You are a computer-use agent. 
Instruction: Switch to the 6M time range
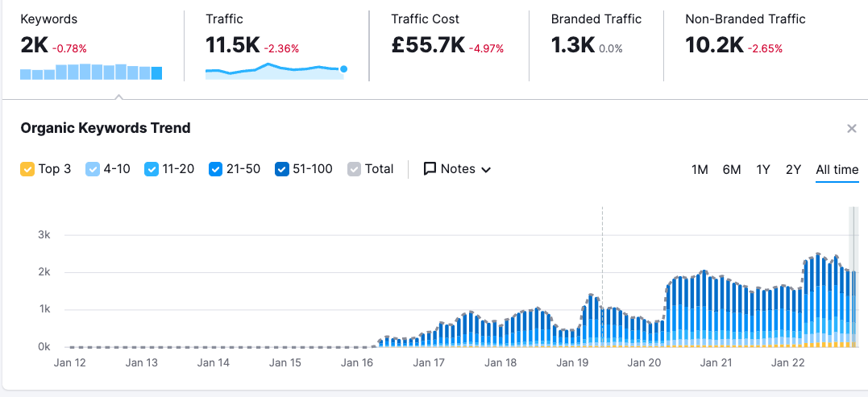coord(731,170)
